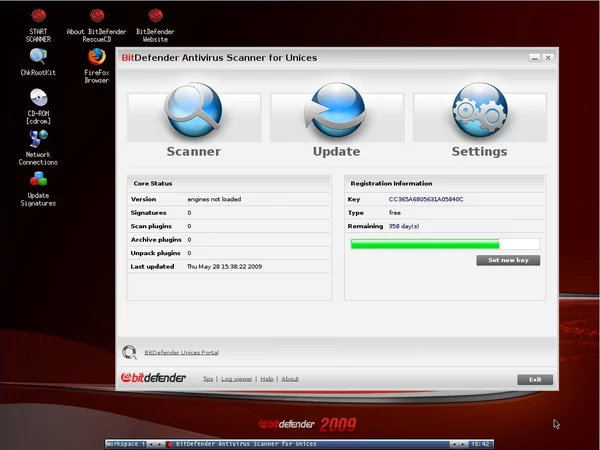Click the registration key value CC365A6805631A05840C
Screen dimensions: 600x450
[x=426, y=199]
